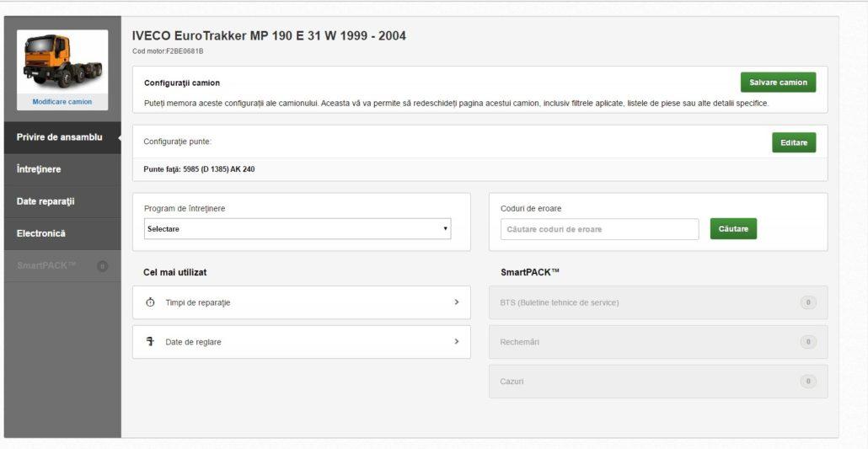Select the SmartPACK™ sidebar item
This screenshot has height=449, width=868.
pyautogui.click(x=62, y=265)
